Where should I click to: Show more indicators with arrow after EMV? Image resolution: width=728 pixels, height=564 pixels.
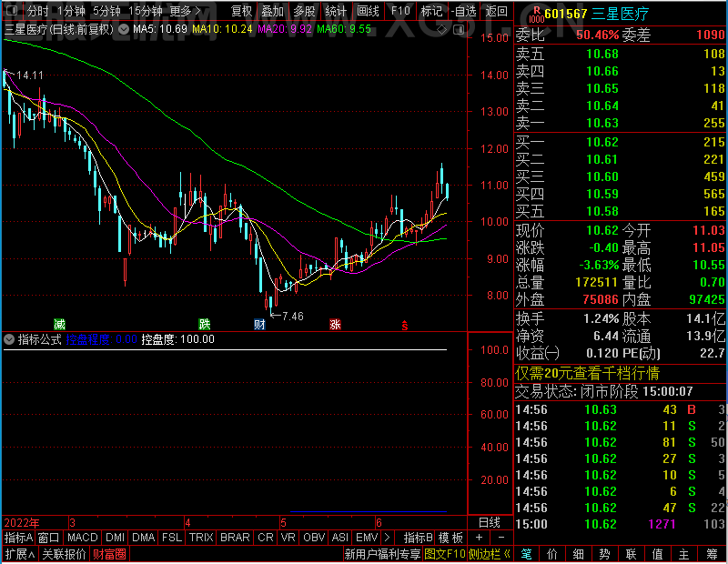pos(388,538)
